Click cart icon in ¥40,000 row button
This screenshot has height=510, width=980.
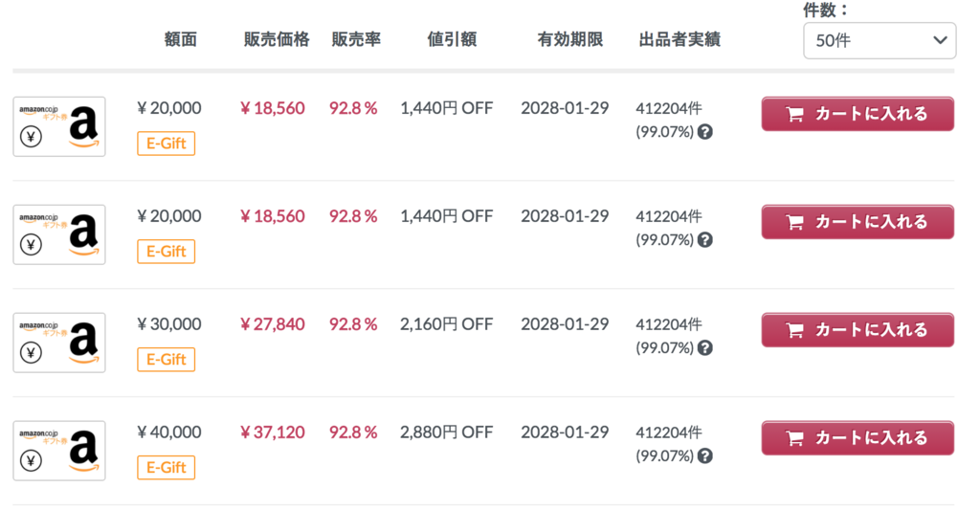click(794, 439)
